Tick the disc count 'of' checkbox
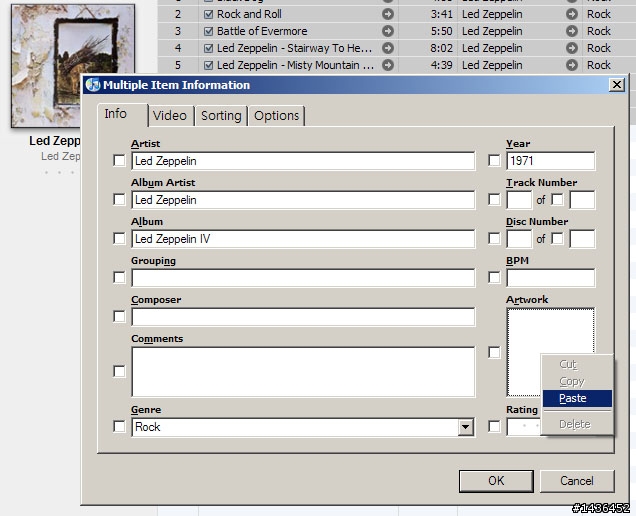 [557, 239]
